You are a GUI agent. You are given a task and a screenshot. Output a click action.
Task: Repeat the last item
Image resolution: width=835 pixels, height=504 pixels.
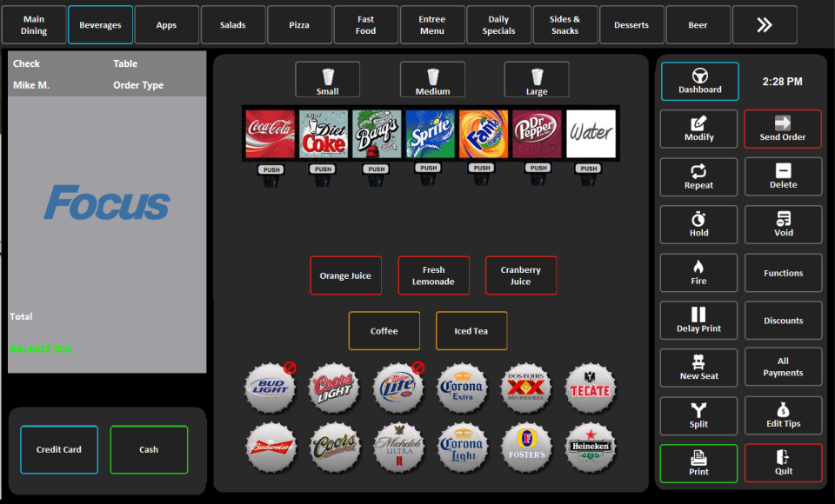(x=698, y=176)
